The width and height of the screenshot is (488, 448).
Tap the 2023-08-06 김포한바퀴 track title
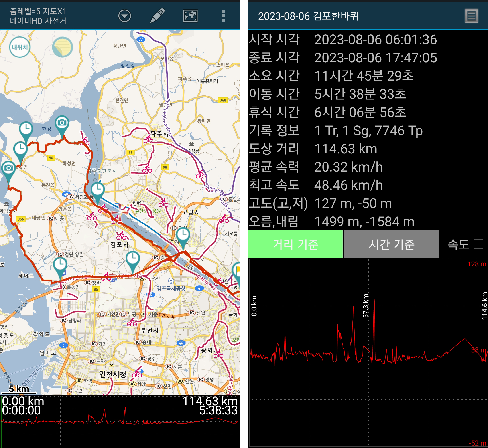point(308,16)
